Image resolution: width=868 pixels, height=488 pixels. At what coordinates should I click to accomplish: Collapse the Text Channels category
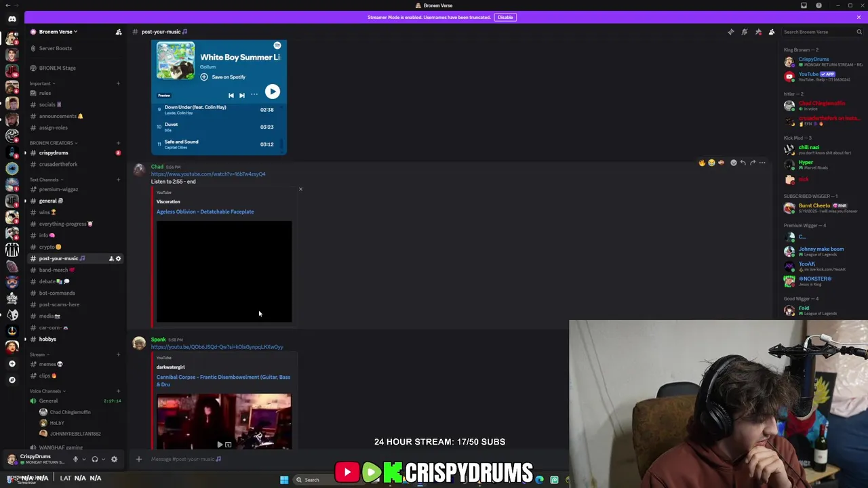coord(46,180)
